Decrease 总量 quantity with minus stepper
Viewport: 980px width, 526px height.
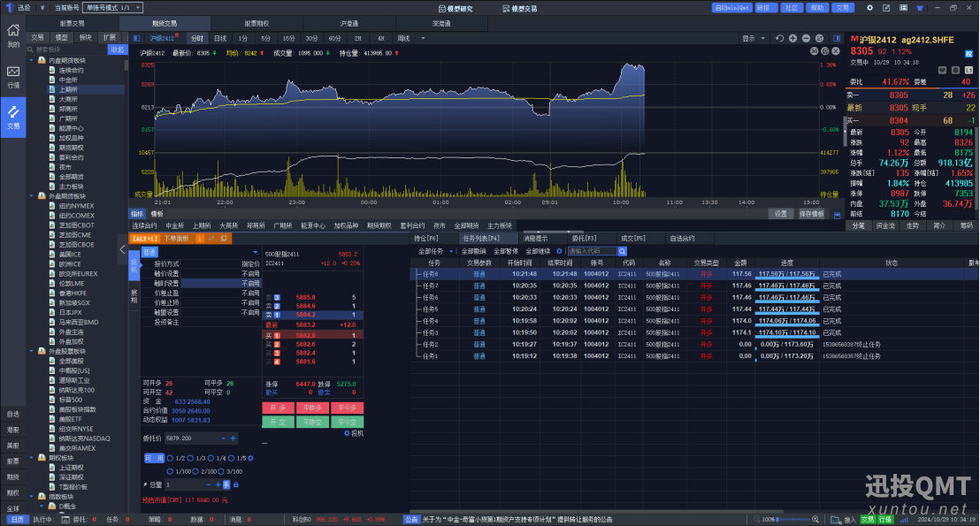[208, 484]
